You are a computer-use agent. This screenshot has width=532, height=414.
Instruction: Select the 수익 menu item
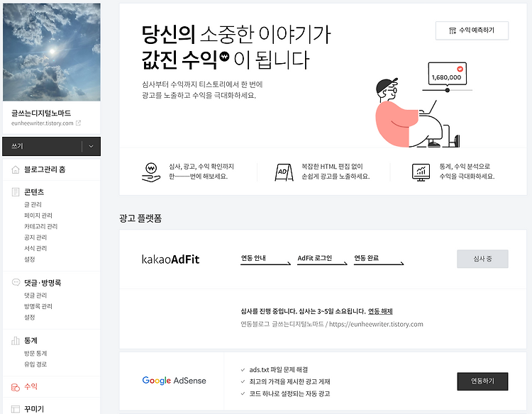31,386
